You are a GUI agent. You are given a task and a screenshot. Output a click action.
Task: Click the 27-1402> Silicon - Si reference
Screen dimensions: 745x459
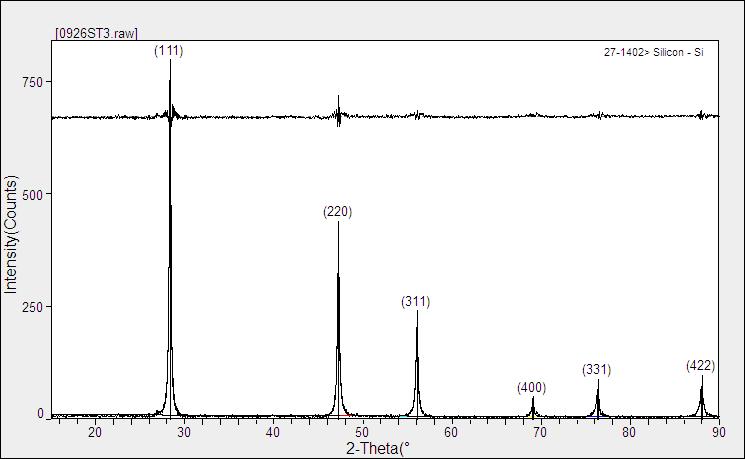(x=653, y=52)
